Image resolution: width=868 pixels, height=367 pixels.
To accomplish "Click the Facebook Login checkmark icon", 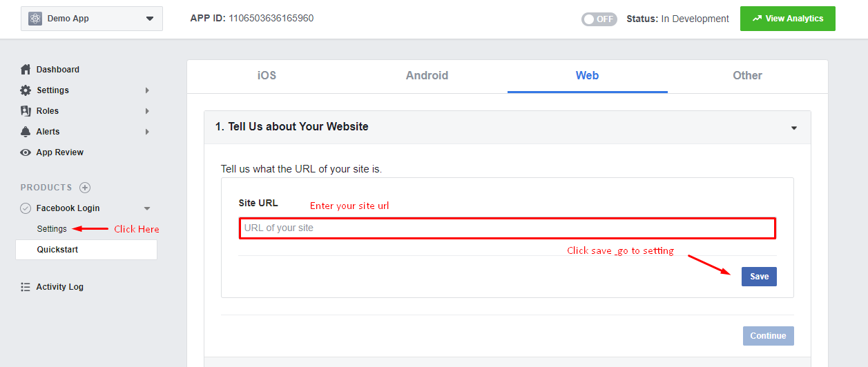I will (26, 208).
